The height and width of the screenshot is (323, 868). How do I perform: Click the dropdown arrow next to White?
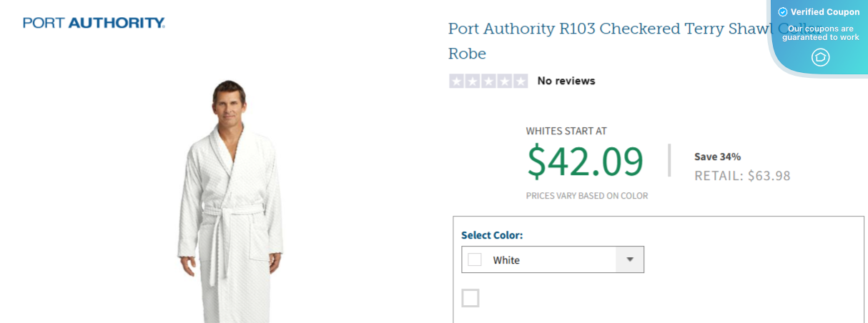click(629, 260)
